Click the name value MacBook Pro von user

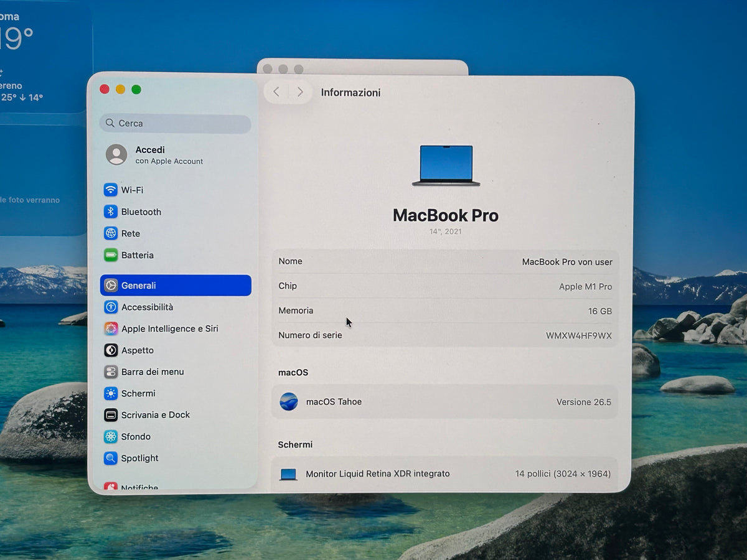[567, 262]
